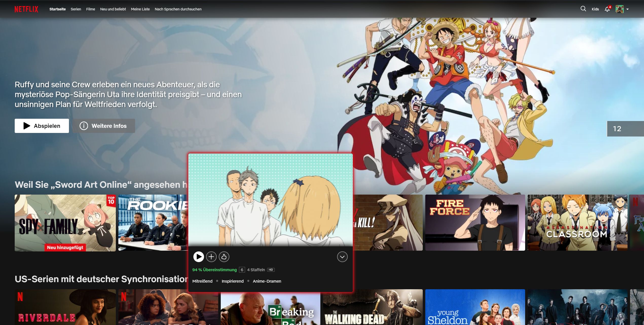Open the Kids section
This screenshot has height=325, width=644.
(595, 9)
